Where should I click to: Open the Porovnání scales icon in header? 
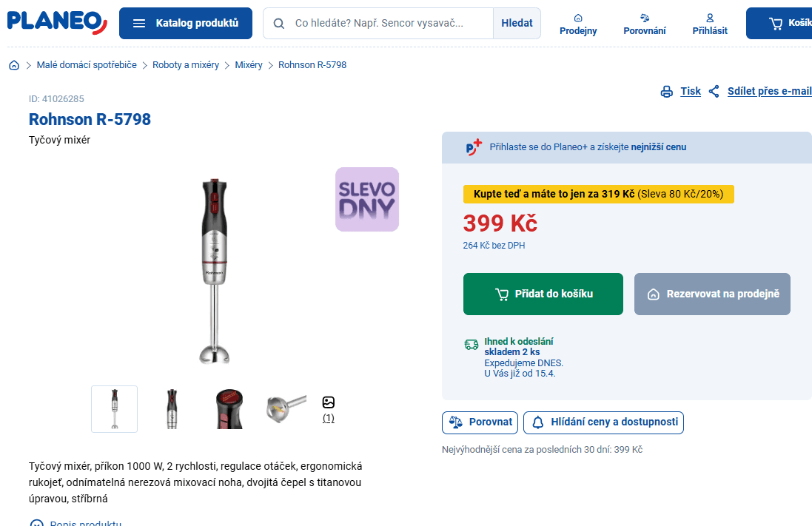pos(644,18)
